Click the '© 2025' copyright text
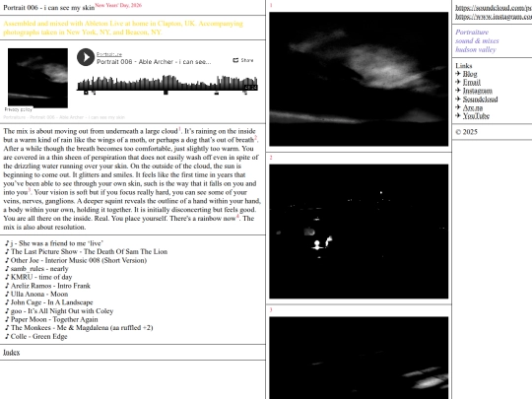The height and width of the screenshot is (399, 532). pyautogui.click(x=466, y=132)
